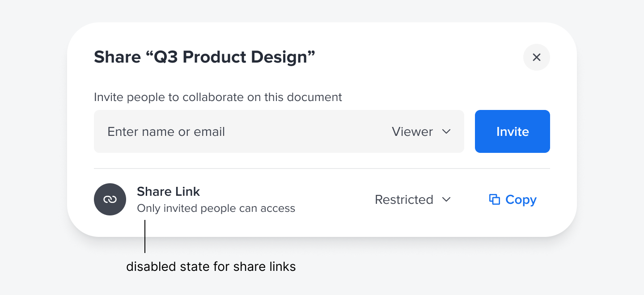This screenshot has width=644, height=295.
Task: Click the chevron arrow next to Restricted
Action: click(446, 199)
